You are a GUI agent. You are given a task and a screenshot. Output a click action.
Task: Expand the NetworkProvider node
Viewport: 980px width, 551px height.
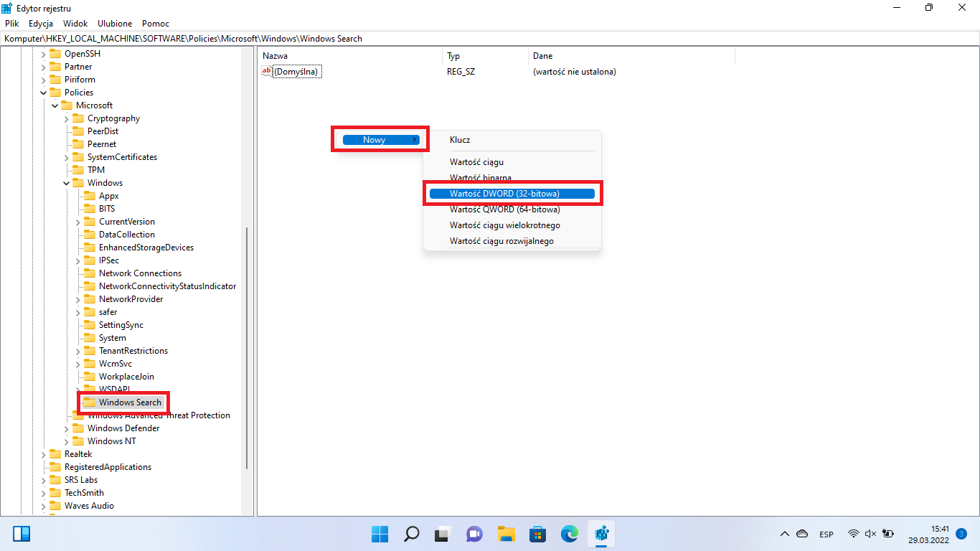[78, 299]
